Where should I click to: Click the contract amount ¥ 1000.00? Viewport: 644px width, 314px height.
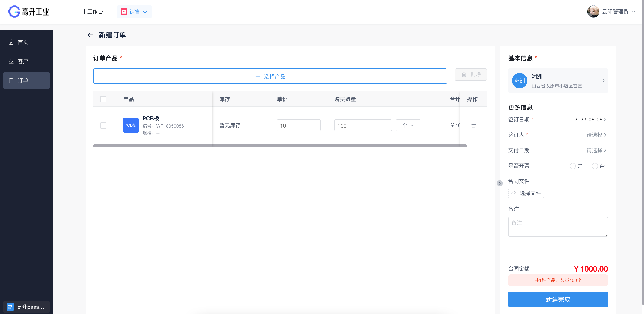click(x=591, y=269)
